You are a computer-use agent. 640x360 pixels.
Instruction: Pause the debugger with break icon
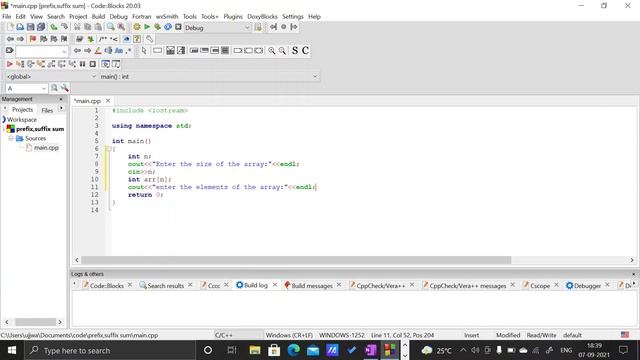pos(82,64)
